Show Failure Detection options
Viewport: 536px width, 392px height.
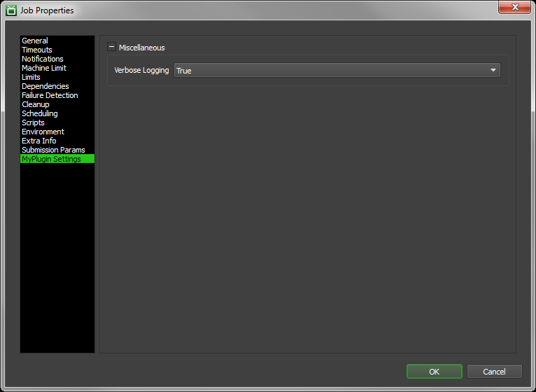tap(57, 95)
